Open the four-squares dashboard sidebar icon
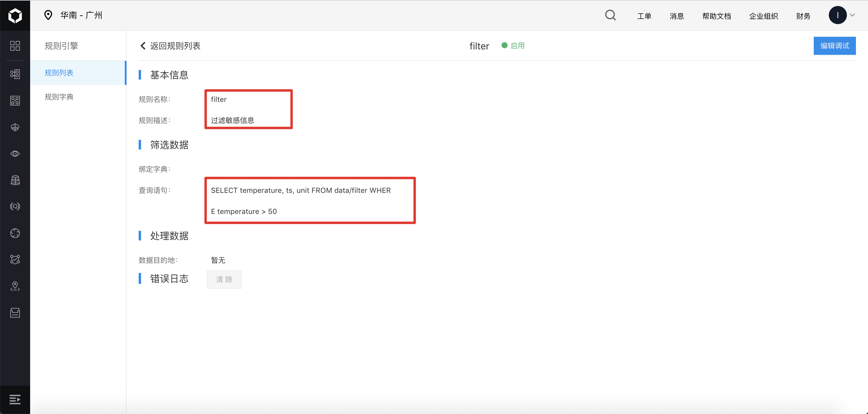 15,46
